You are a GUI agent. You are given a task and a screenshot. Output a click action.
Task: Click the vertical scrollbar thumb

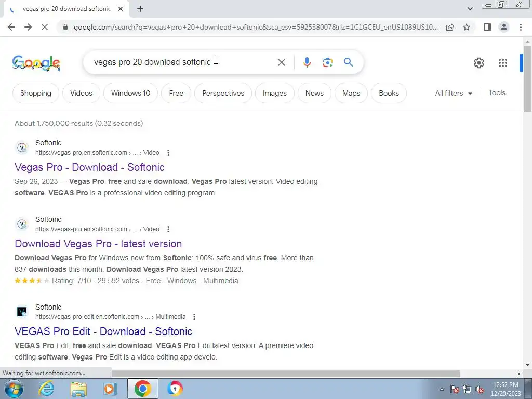[527, 78]
